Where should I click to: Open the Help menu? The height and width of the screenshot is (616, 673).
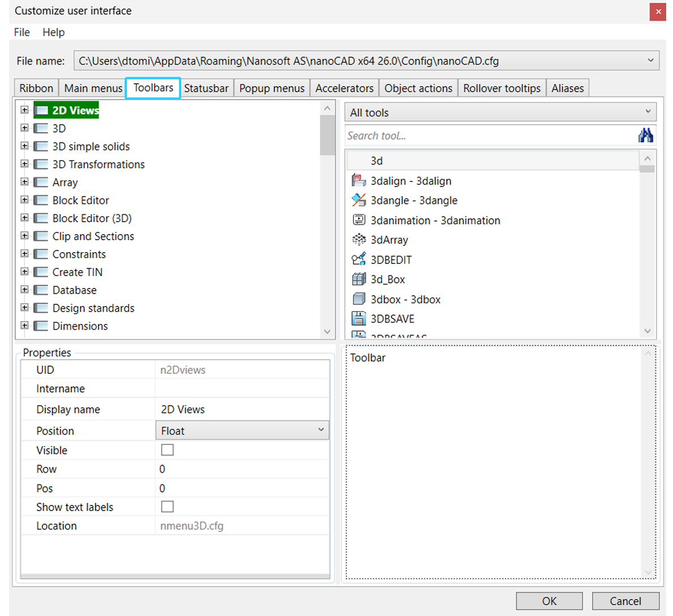click(x=54, y=32)
